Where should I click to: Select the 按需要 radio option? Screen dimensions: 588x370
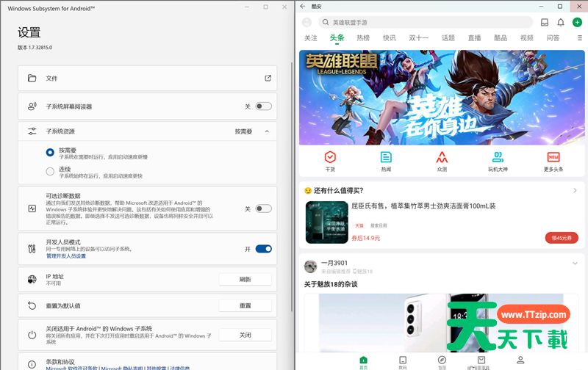[50, 153]
